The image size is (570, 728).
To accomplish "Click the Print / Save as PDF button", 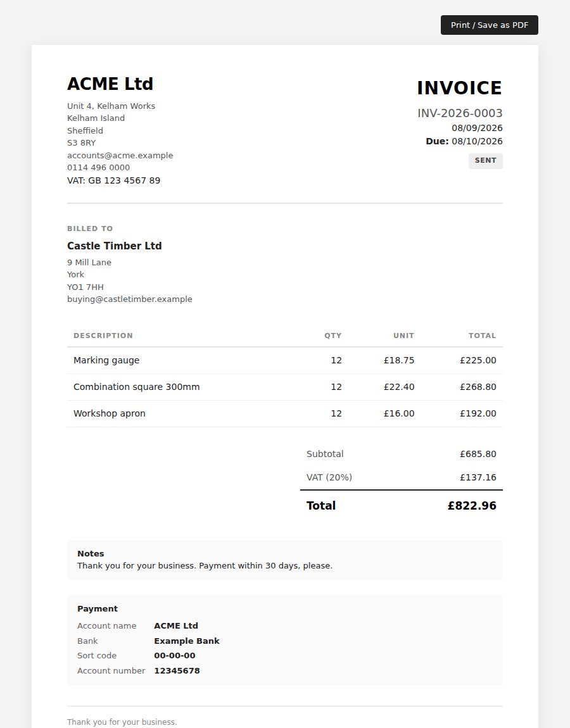I will pos(489,25).
